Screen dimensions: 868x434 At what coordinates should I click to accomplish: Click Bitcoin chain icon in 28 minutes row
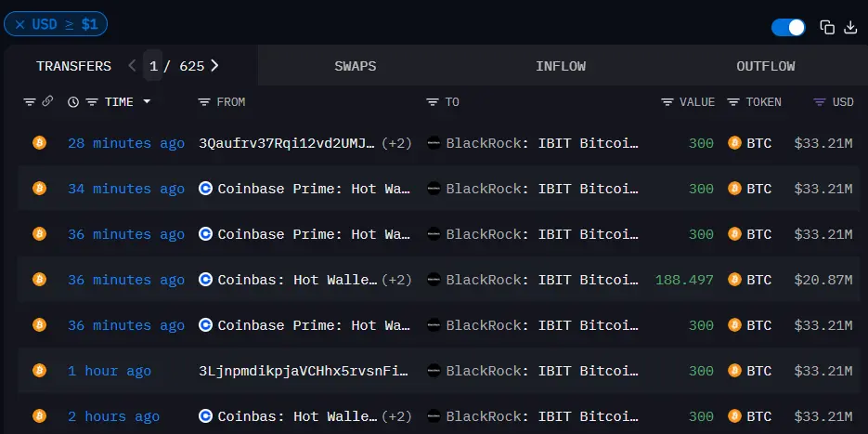pyautogui.click(x=39, y=143)
